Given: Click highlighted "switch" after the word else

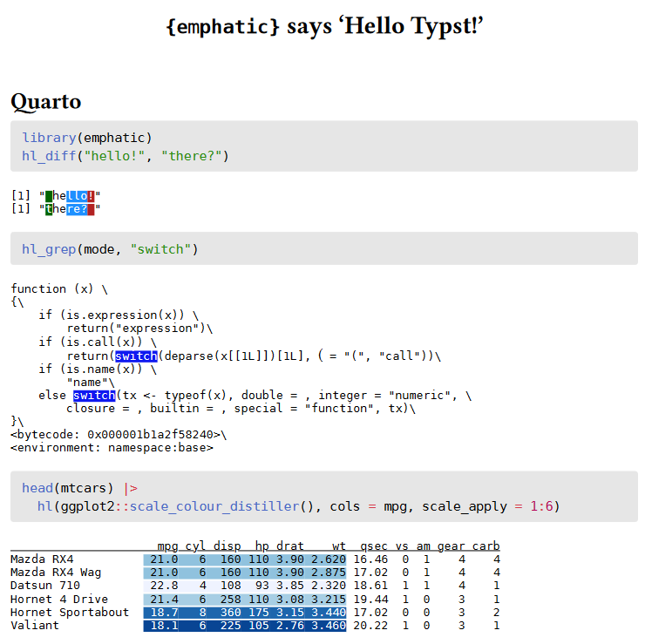Looking at the screenshot, I should tap(94, 396).
